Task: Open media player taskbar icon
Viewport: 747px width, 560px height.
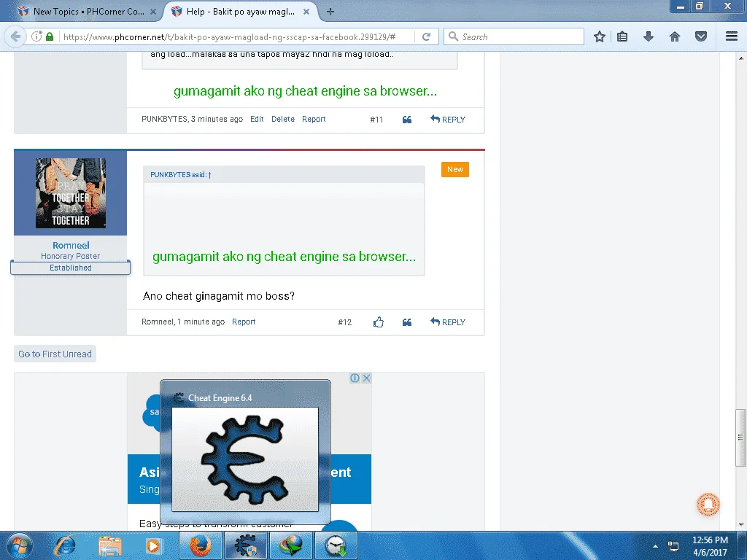Action: 153,545
